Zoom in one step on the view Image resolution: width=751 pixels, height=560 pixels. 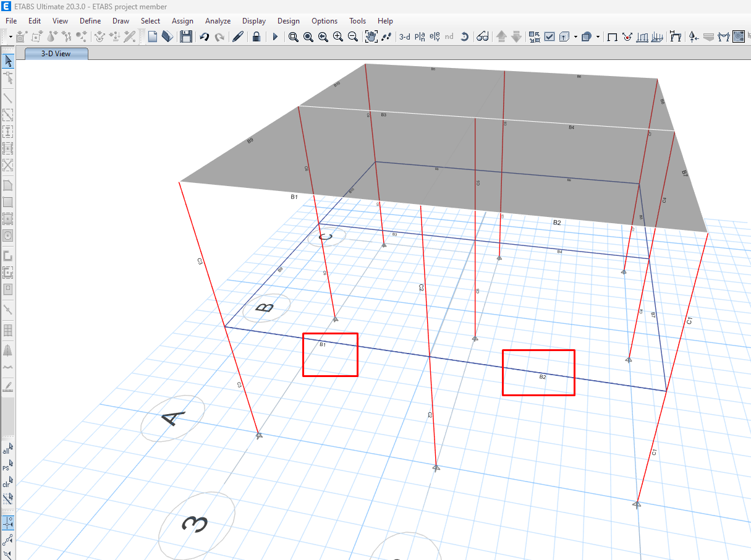[x=338, y=36]
